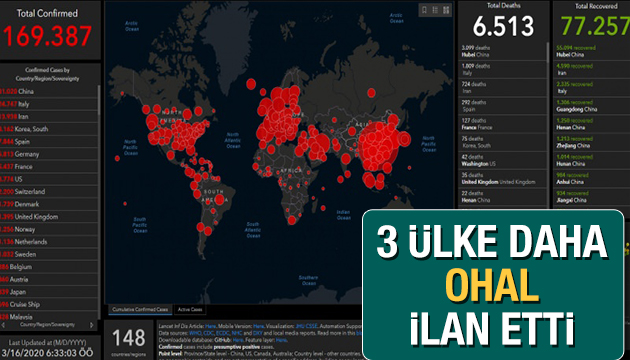Open the basemap gallery grid icon
The width and height of the screenshot is (630, 360).
[446, 10]
